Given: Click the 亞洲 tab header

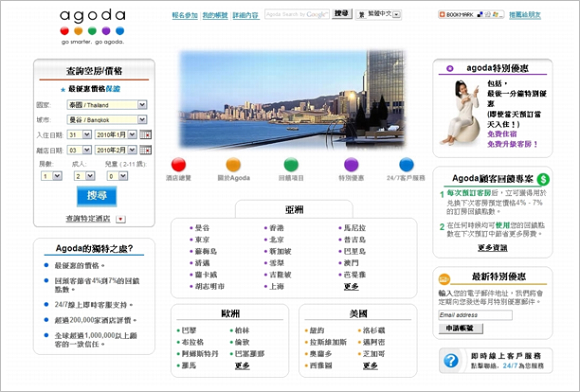Looking at the screenshot, I should (294, 209).
